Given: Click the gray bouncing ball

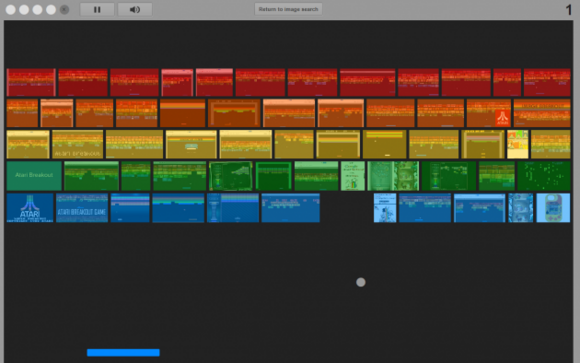Looking at the screenshot, I should pyautogui.click(x=361, y=282).
